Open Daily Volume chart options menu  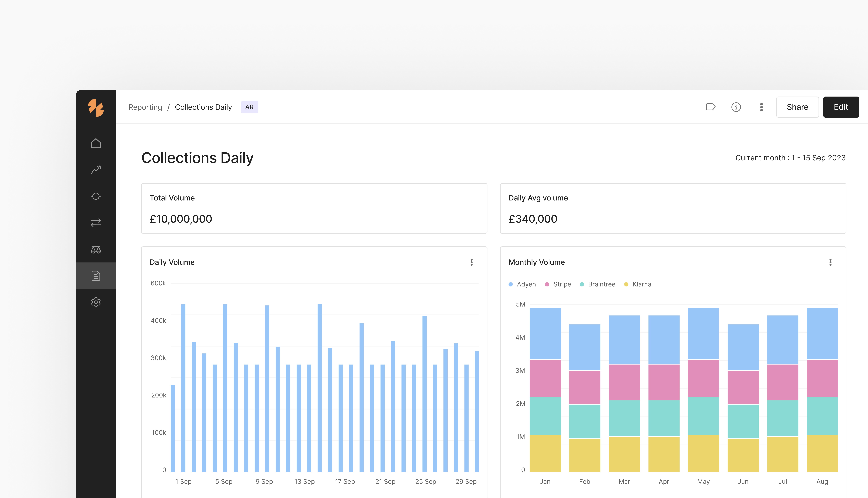tap(471, 262)
